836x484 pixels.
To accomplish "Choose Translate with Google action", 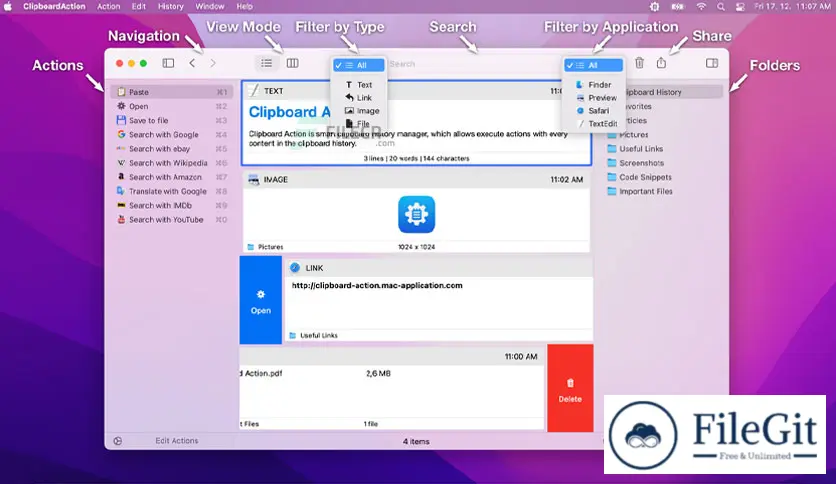I will click(x=172, y=191).
